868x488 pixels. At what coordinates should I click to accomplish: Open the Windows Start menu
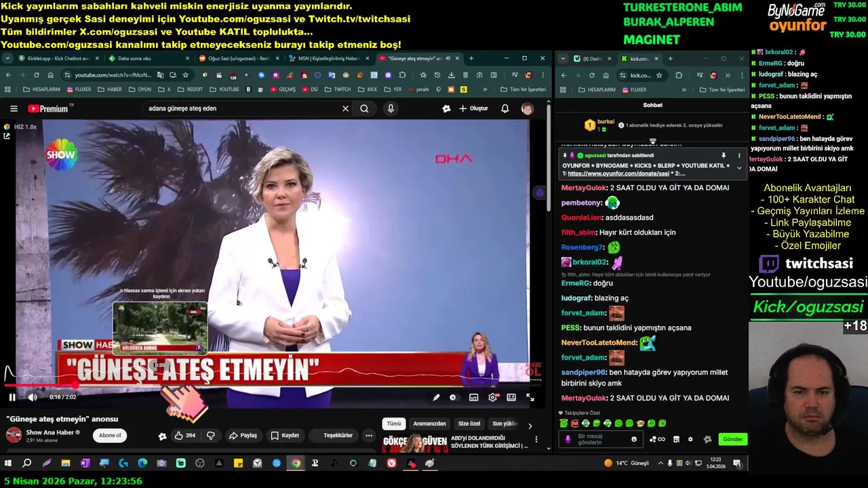coord(8,464)
